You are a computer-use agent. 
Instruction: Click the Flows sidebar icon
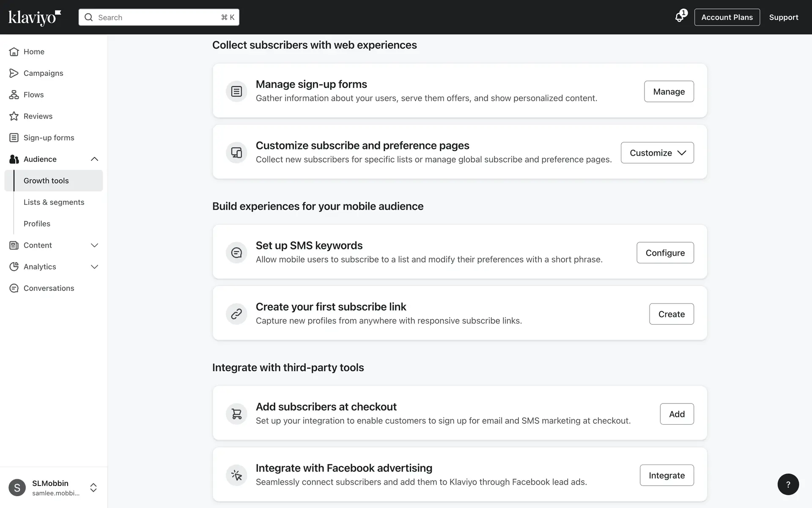(14, 95)
